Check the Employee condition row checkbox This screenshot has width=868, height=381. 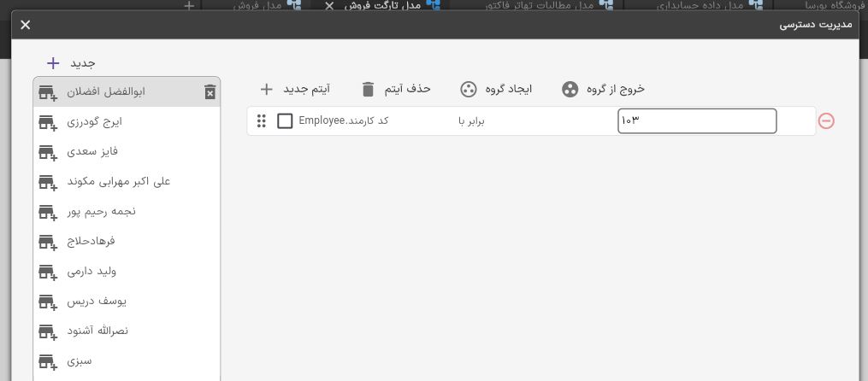(285, 120)
